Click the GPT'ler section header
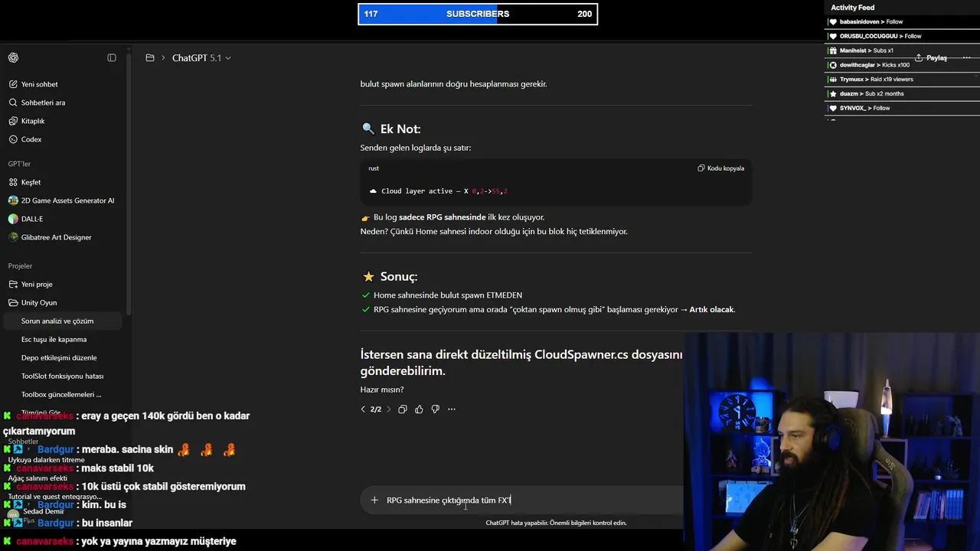This screenshot has height=551, width=980. 19,164
